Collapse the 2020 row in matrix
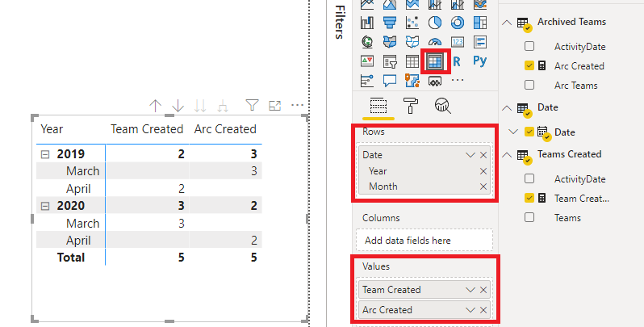Viewport: 644px width, 327px height. (45, 206)
